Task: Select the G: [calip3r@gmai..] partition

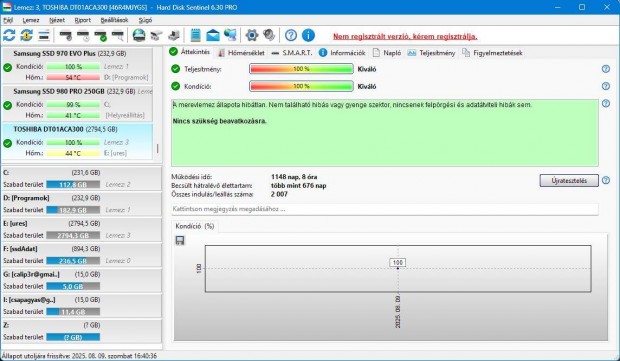Action: click(x=81, y=280)
